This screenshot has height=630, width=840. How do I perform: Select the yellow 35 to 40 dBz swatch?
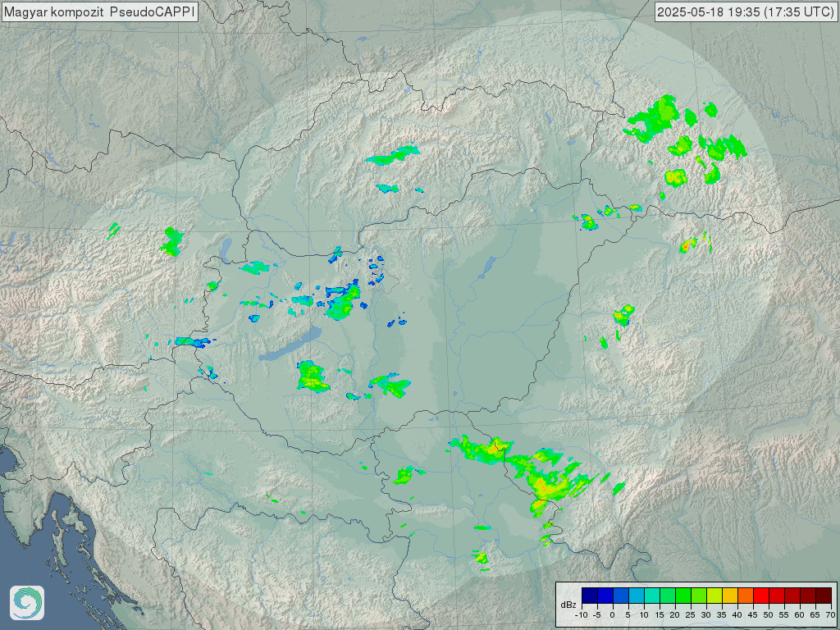pos(729,596)
